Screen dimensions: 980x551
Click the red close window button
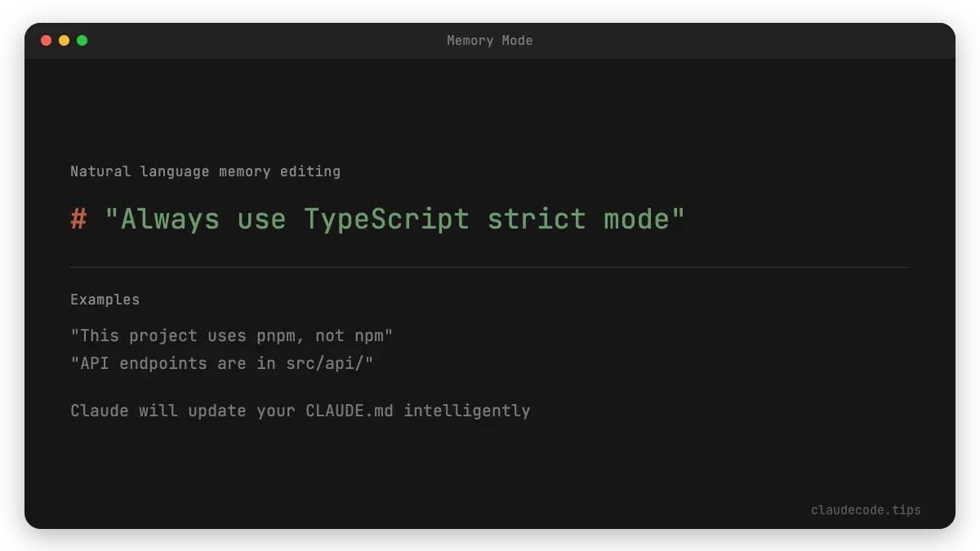pos(46,40)
